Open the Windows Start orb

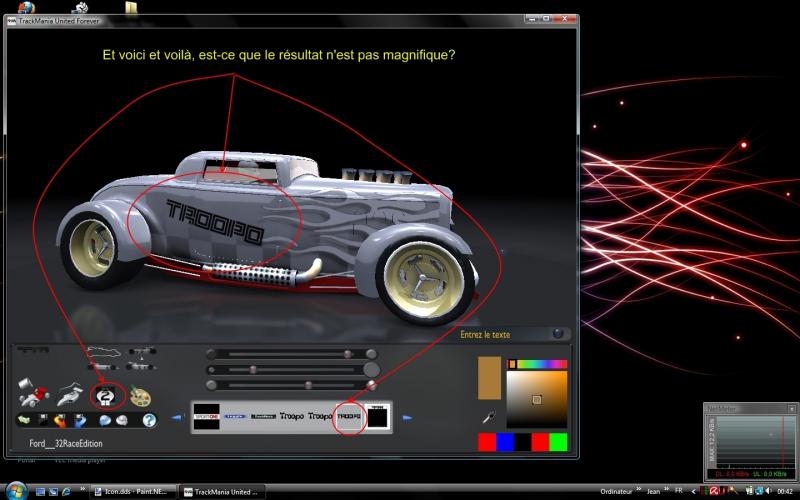[16, 491]
